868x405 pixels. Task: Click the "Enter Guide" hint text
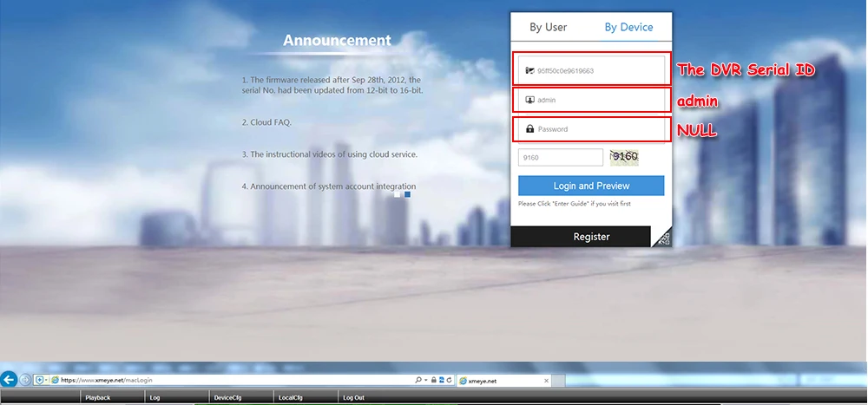[574, 204]
